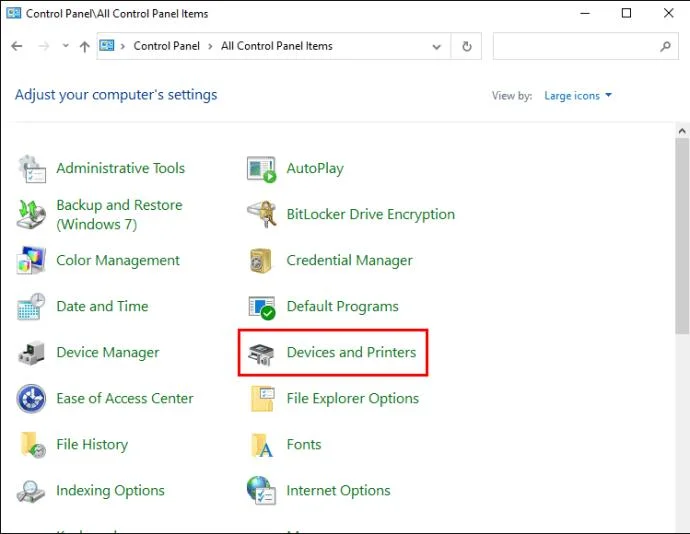The image size is (690, 534).
Task: Open the AutoPlay icon
Action: (261, 169)
